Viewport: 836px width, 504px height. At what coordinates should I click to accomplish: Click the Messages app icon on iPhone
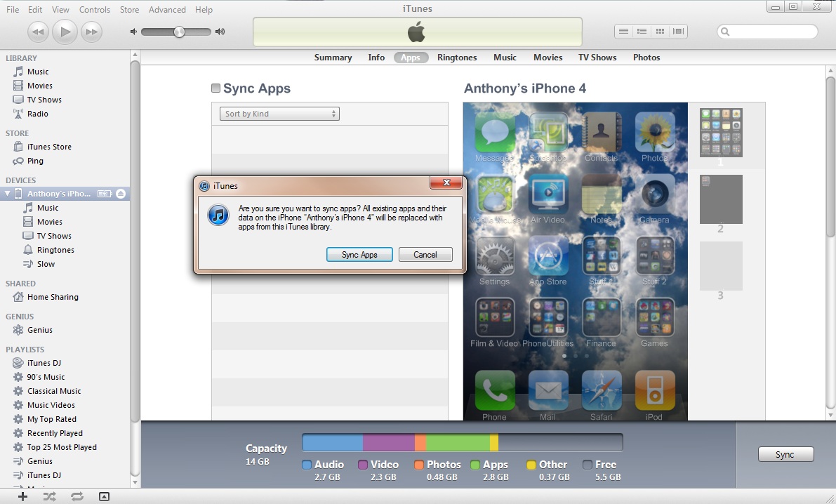click(494, 132)
